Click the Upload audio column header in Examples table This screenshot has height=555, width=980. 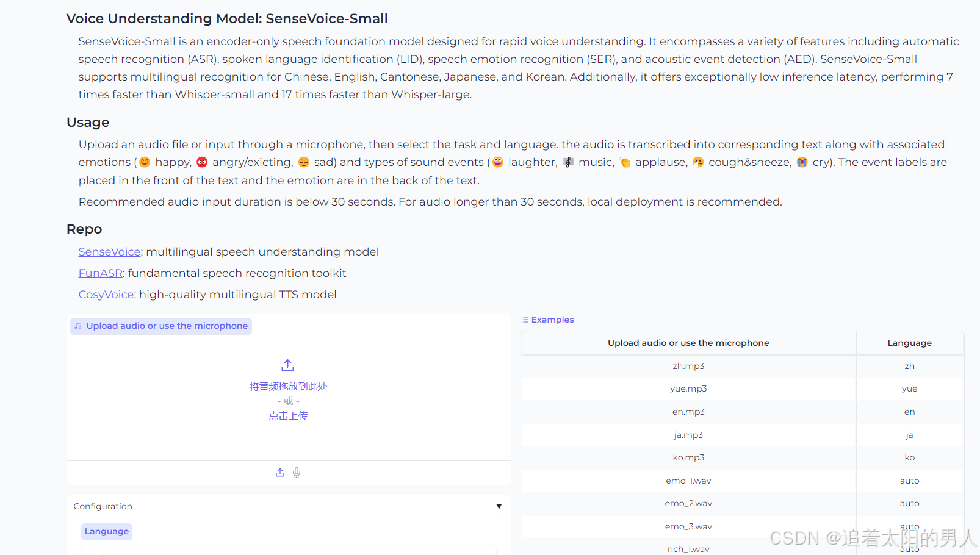[x=688, y=343]
